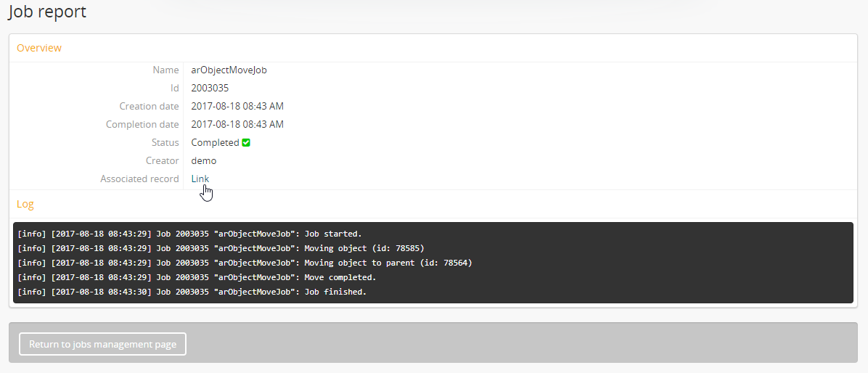868x373 pixels.
Task: Click the "Moving object (id: 78585)" log line
Action: 220,248
